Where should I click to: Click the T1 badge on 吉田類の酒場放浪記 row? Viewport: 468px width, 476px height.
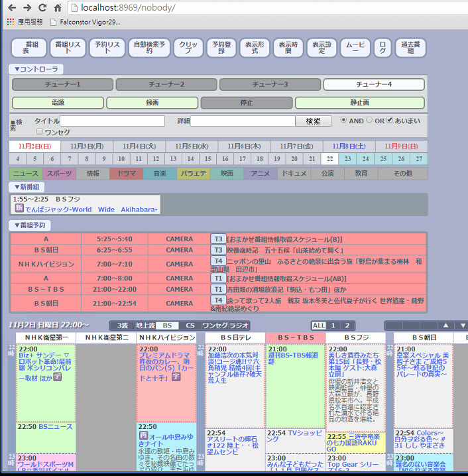pos(218,289)
